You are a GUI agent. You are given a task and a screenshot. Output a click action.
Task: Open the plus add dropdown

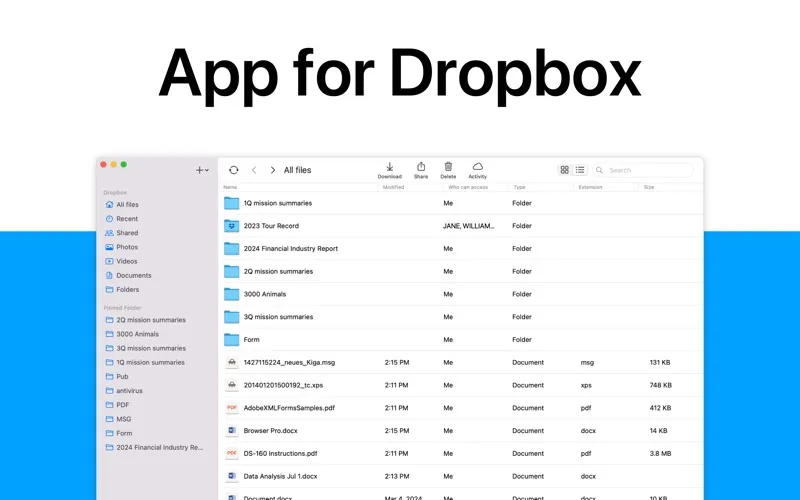[202, 170]
